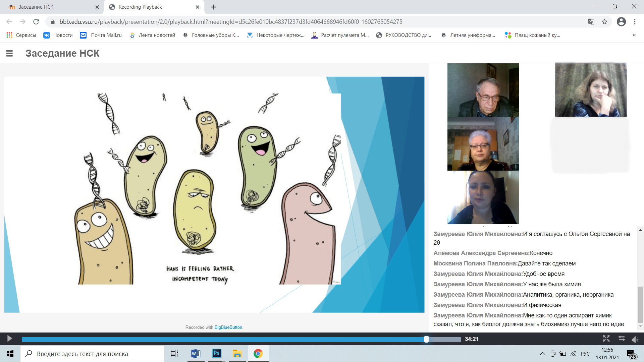644x362 pixels.
Task: Open the Wi-Fi network tray icon
Action: 573,354
